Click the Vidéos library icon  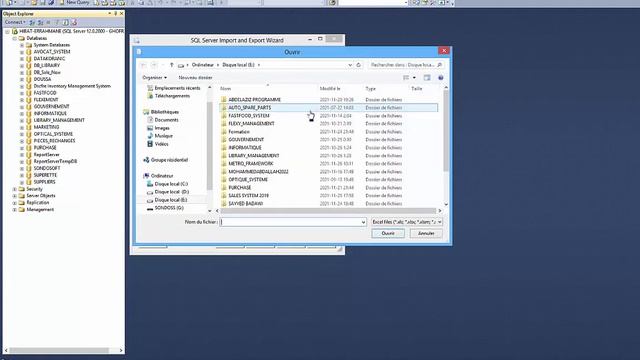150,144
